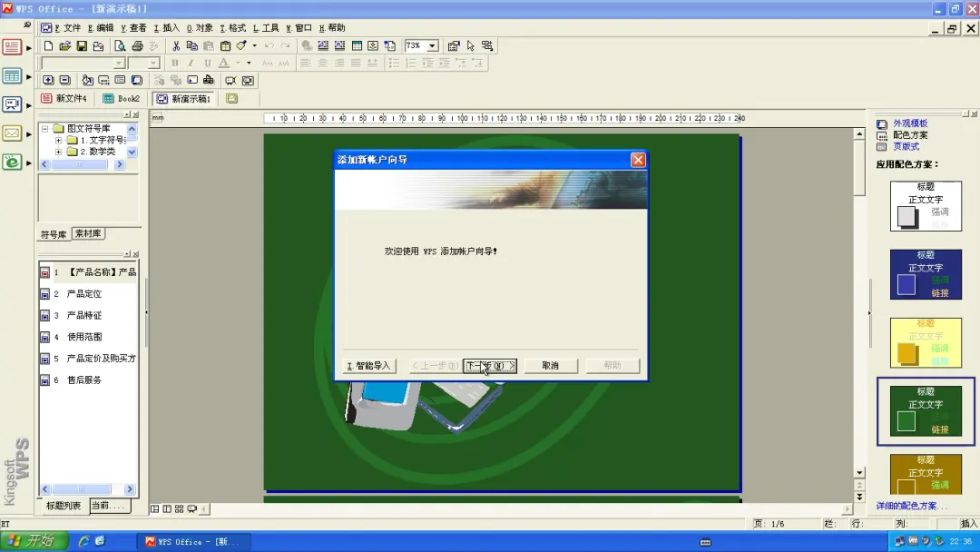This screenshot has height=552, width=980.
Task: Create a new document with the blank page icon
Action: (x=48, y=45)
